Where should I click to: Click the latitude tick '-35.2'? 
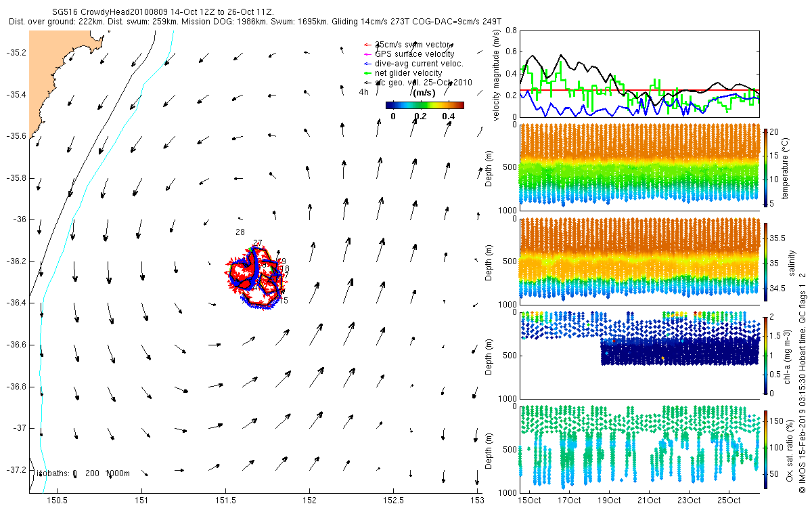16,53
